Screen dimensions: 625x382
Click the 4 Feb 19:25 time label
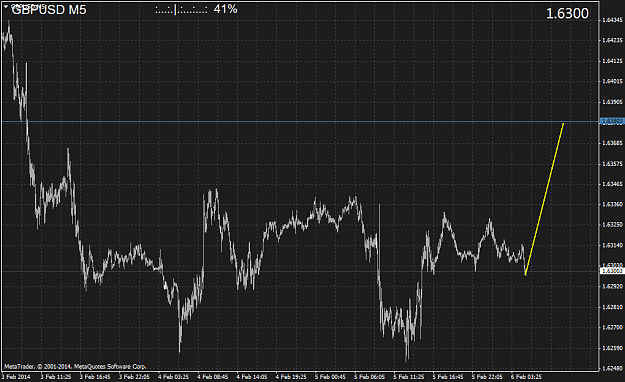[x=291, y=377]
